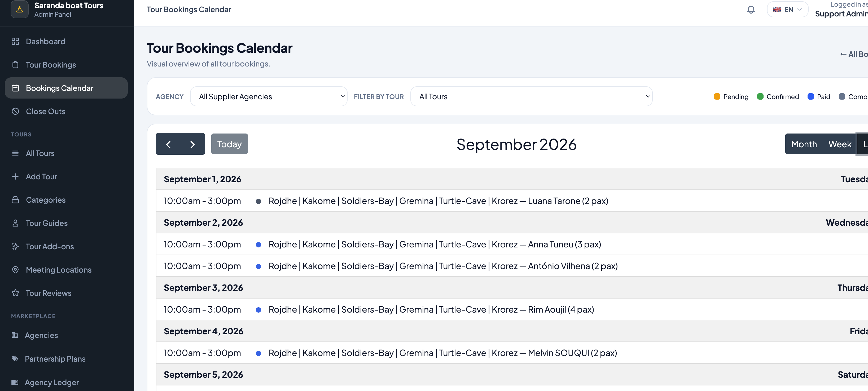Click the gray status dot for Luana Tarone
The height and width of the screenshot is (391, 868).
258,201
